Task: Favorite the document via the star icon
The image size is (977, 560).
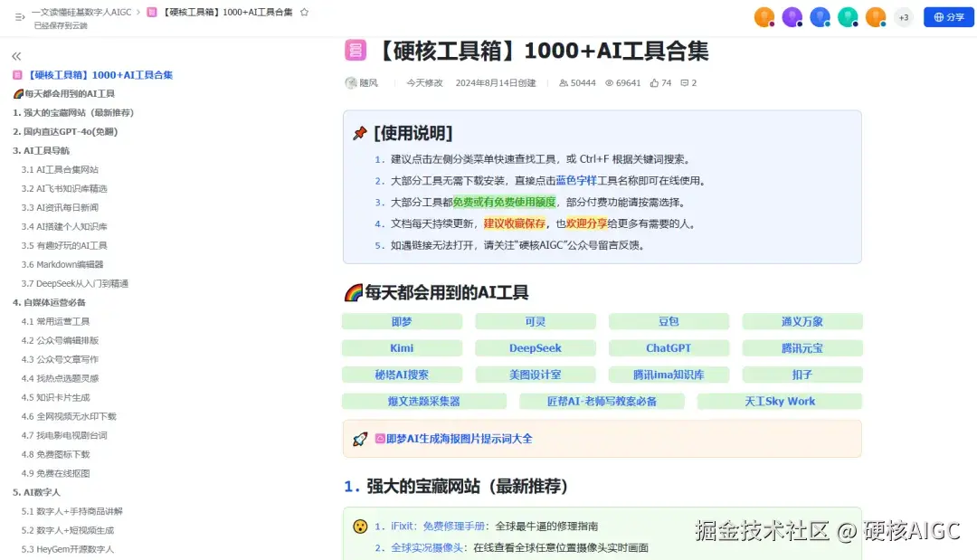Action: pyautogui.click(x=303, y=13)
